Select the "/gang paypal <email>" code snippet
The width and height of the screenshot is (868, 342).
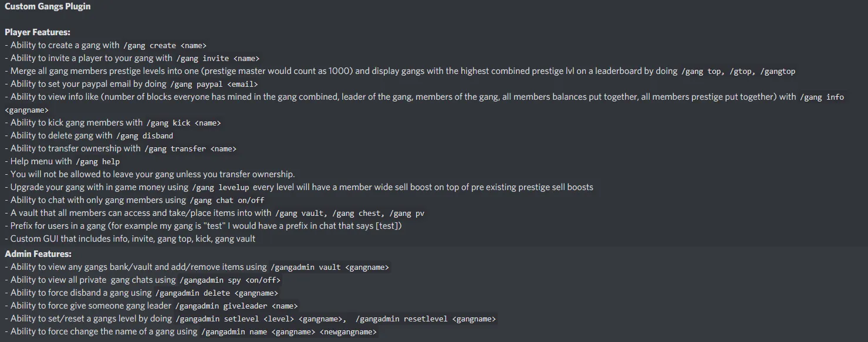(x=213, y=84)
